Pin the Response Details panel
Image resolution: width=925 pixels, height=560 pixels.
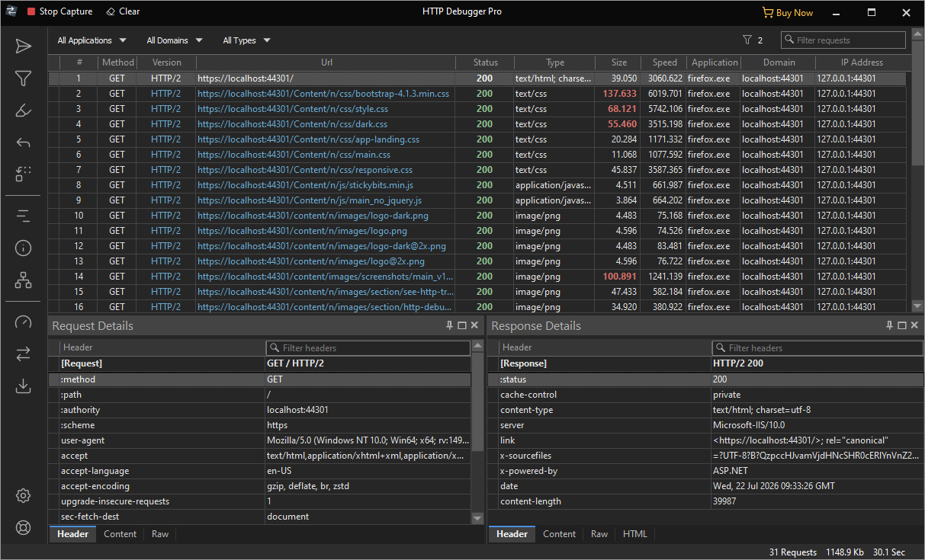[889, 325]
